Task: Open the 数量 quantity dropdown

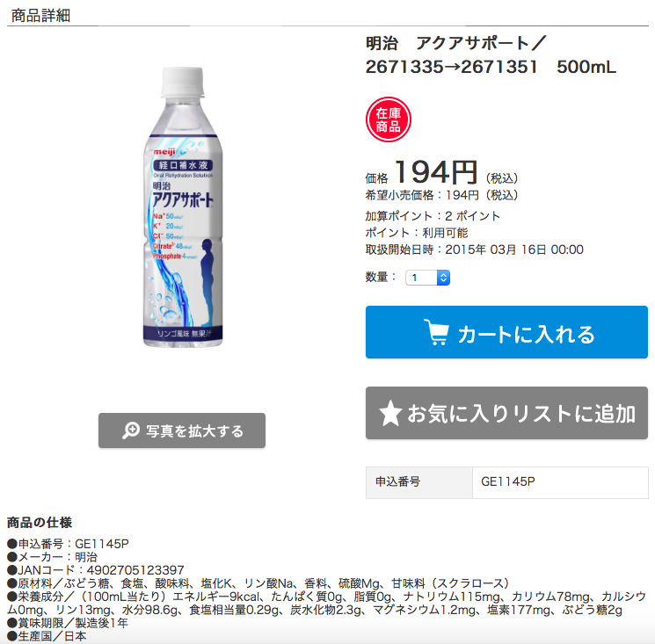Action: pos(427,278)
